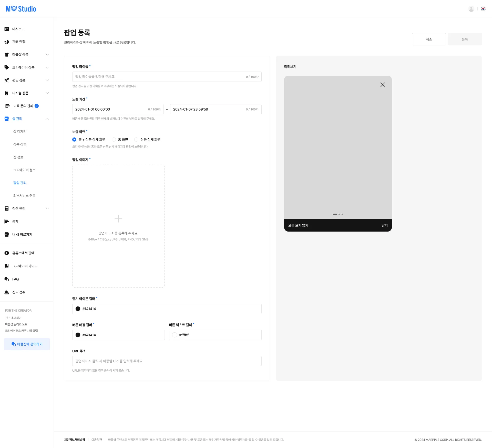Expand the 디지털 상품 sidebar menu
The image size is (492, 448).
47,93
